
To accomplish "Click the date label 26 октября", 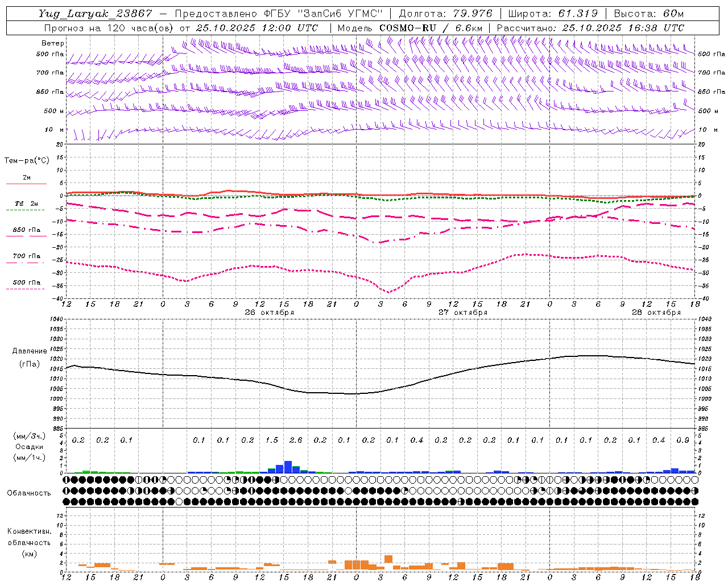I will 270,313.
